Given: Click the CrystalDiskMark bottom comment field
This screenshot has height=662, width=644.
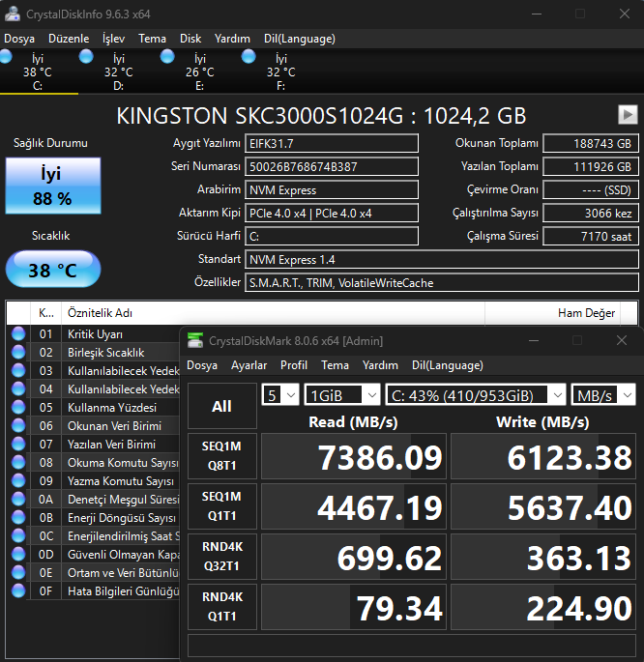Looking at the screenshot, I should pyautogui.click(x=412, y=646).
